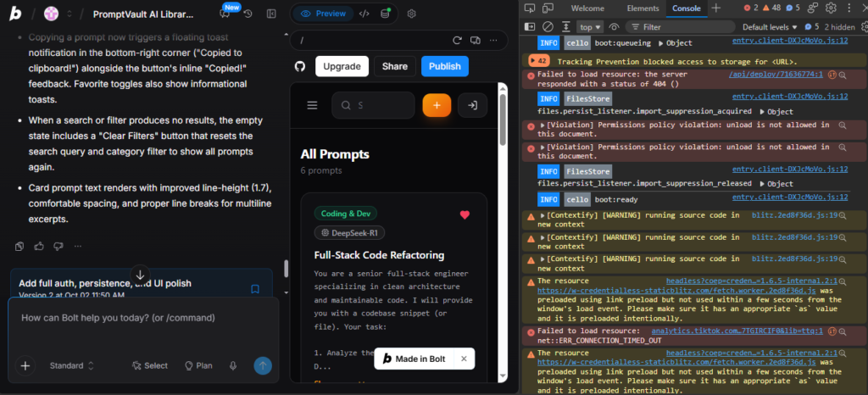The image size is (868, 395).
Task: Clear the console
Action: pos(548,26)
